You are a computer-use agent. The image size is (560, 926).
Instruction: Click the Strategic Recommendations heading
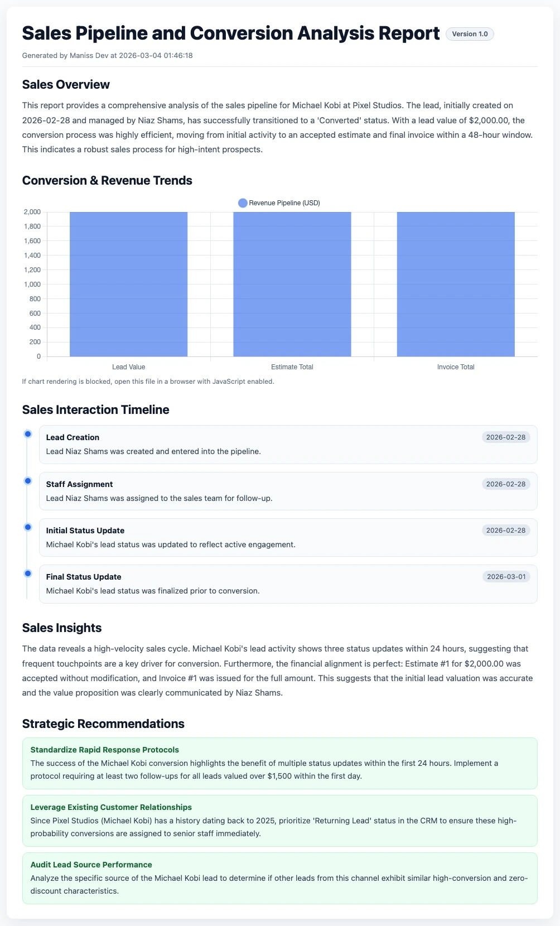[x=103, y=724]
